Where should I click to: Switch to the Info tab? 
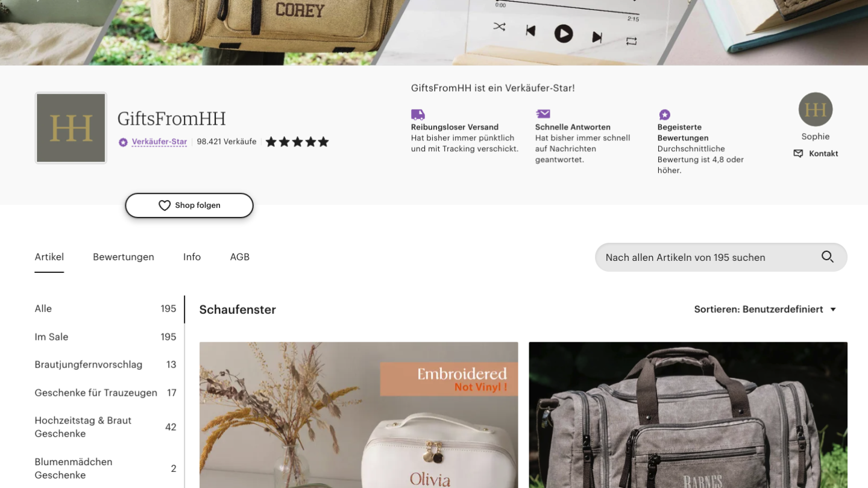[x=192, y=257]
